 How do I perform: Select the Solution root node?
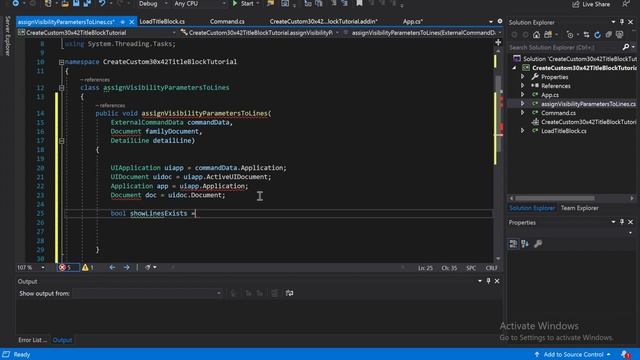click(580, 59)
